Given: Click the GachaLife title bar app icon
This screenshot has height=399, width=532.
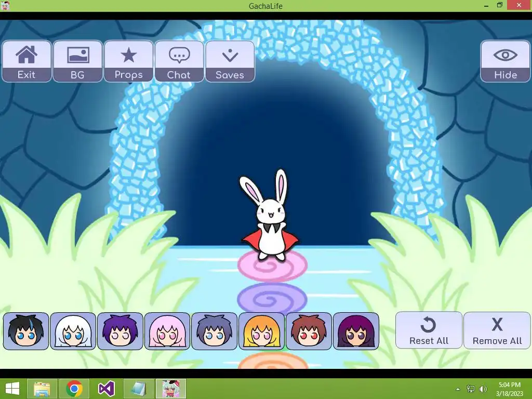Looking at the screenshot, I should (x=5, y=5).
